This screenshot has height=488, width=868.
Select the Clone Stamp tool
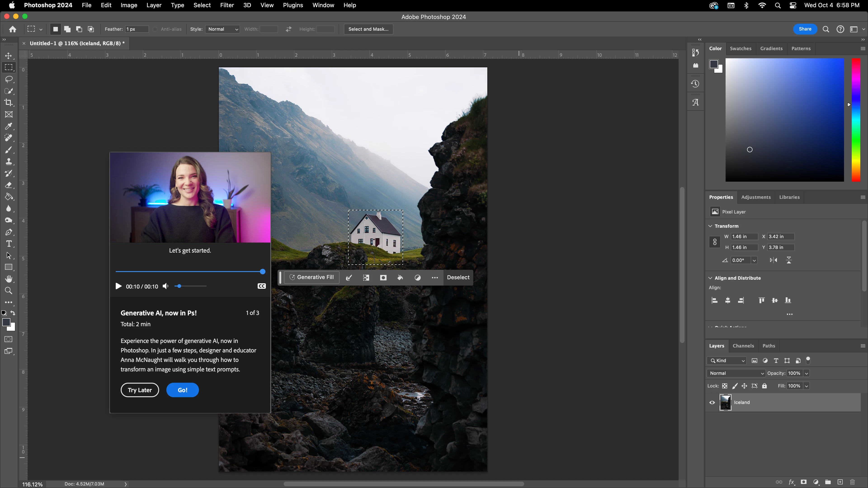pos(9,162)
